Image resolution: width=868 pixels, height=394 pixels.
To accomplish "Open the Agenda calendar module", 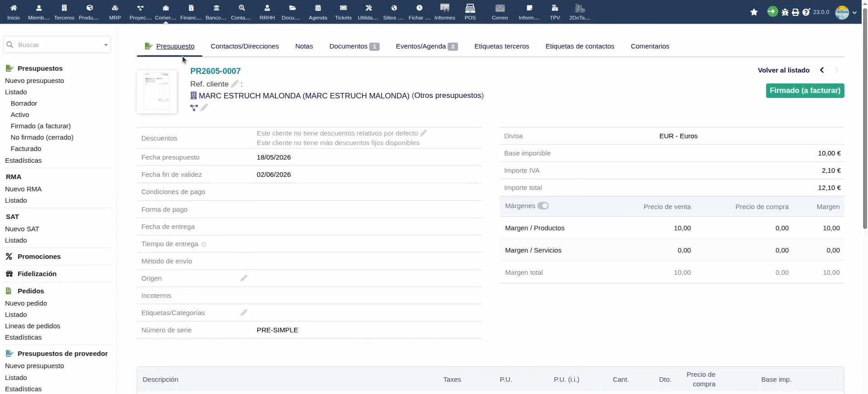I will coord(318,12).
